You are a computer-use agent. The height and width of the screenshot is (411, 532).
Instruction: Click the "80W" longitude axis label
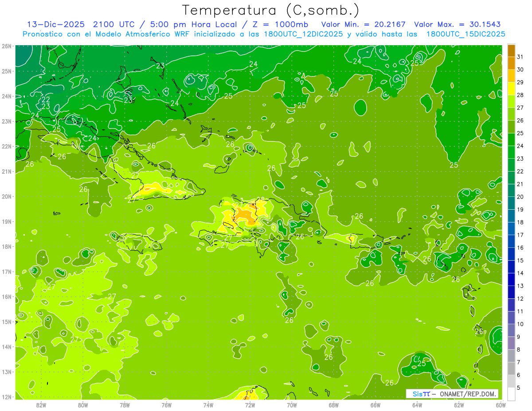pos(82,405)
